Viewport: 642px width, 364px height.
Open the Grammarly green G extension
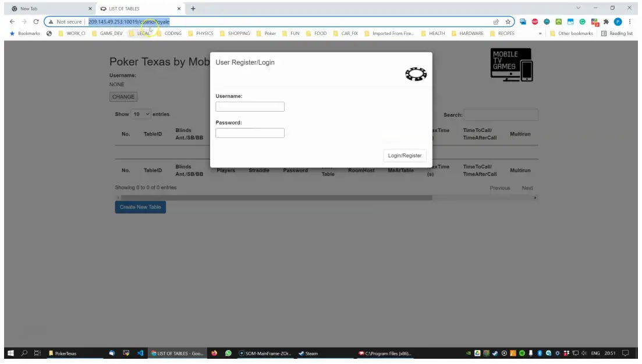coord(582,22)
